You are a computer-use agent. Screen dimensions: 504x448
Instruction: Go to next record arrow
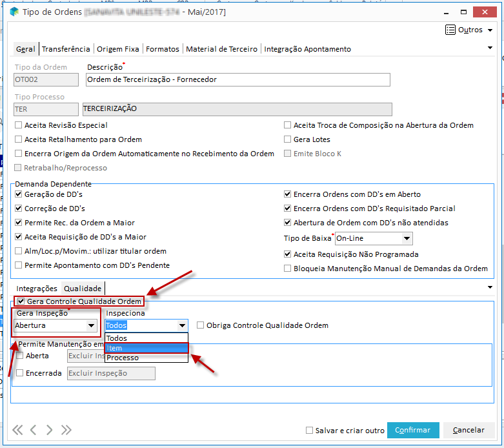point(49,430)
